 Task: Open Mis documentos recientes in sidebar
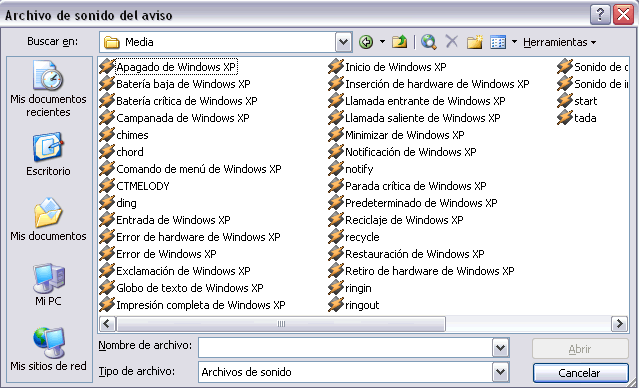[48, 89]
